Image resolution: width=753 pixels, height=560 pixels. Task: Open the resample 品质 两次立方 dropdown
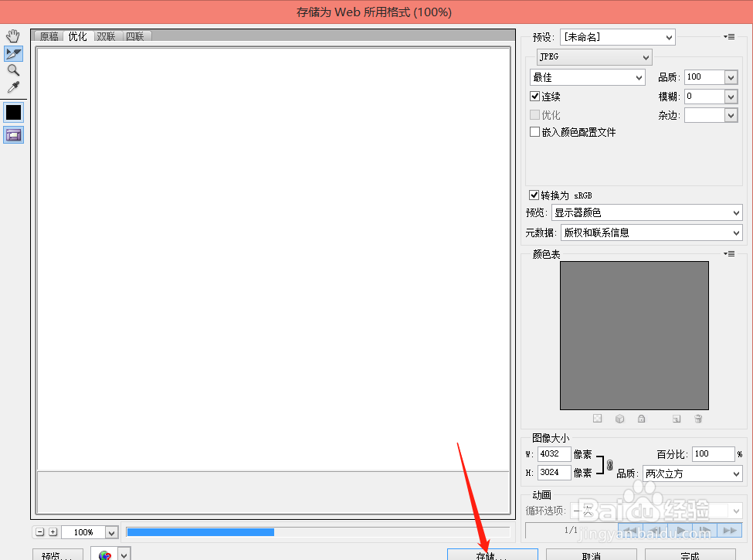click(x=693, y=473)
